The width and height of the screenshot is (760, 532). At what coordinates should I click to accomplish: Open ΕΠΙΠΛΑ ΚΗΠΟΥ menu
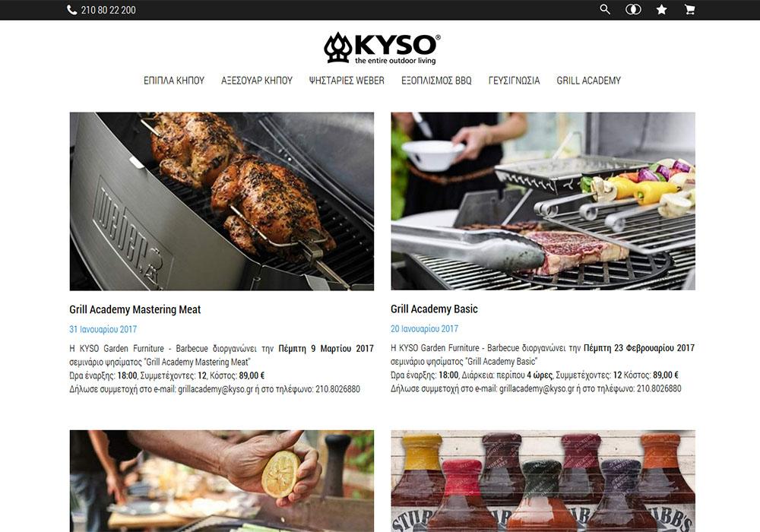(174, 81)
